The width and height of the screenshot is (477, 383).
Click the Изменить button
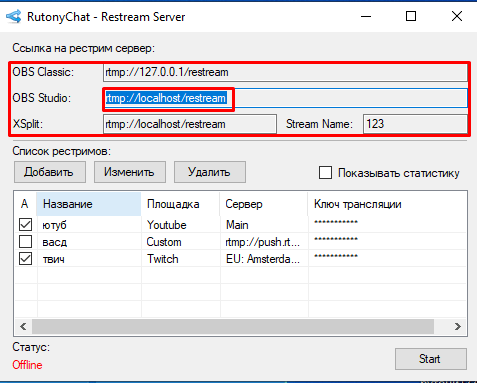pyautogui.click(x=130, y=172)
